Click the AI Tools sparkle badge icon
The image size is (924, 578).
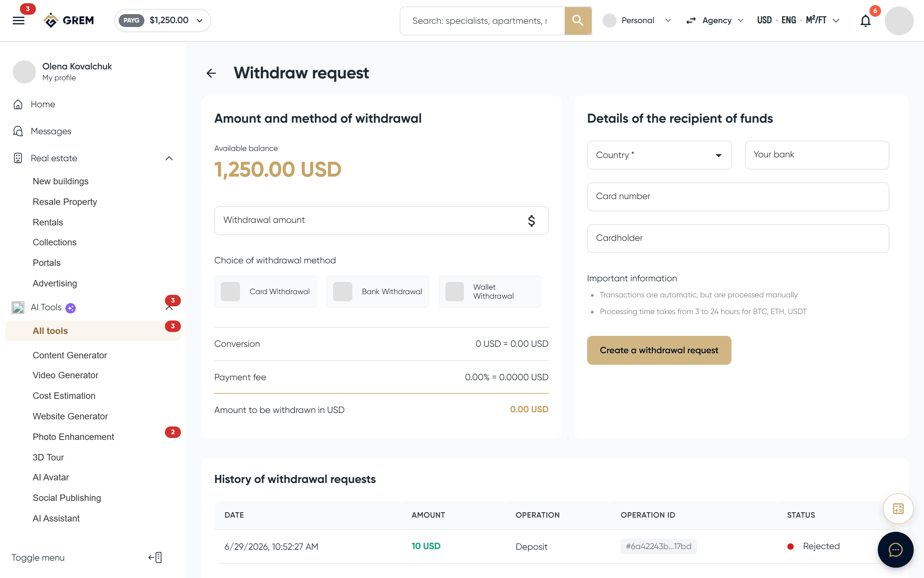71,308
